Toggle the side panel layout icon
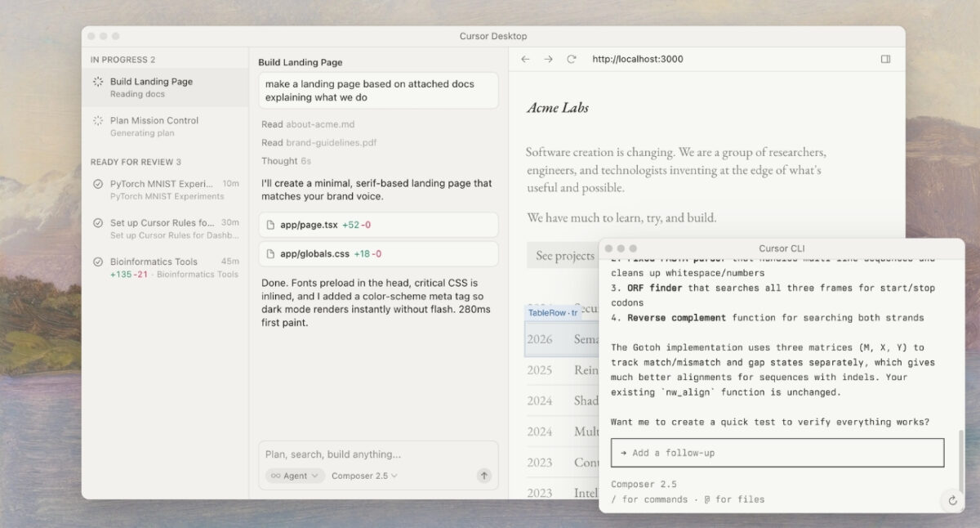The width and height of the screenshot is (980, 528). point(886,59)
